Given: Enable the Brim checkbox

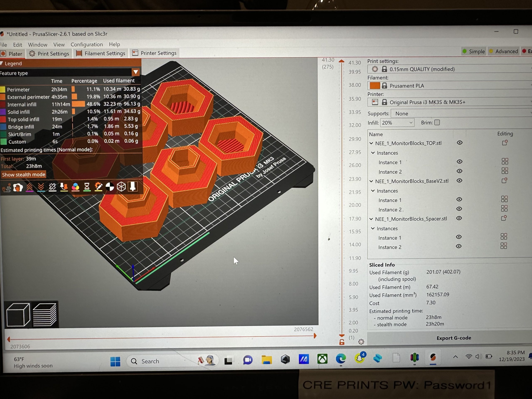Looking at the screenshot, I should [x=437, y=122].
